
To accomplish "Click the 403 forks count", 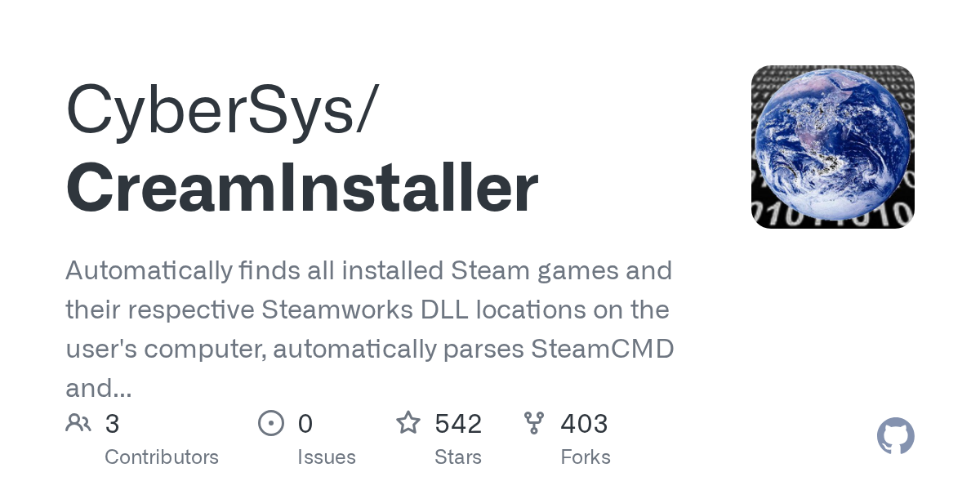I will coord(584,424).
